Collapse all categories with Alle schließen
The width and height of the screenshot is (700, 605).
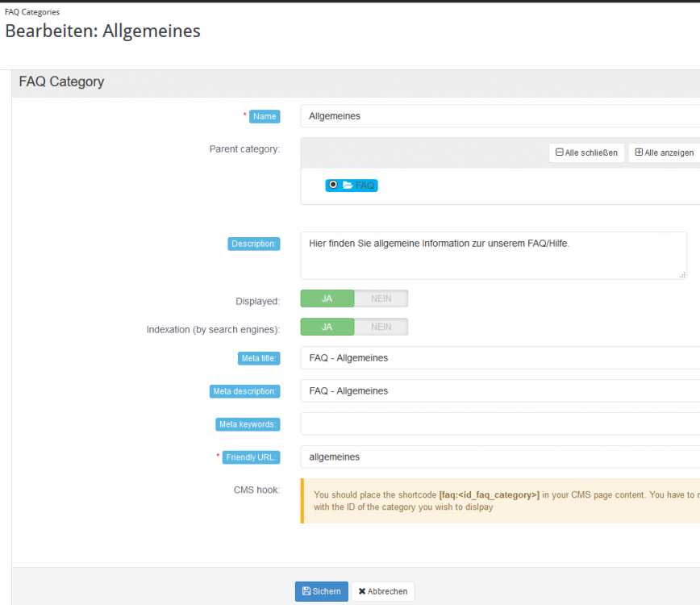[x=586, y=152]
